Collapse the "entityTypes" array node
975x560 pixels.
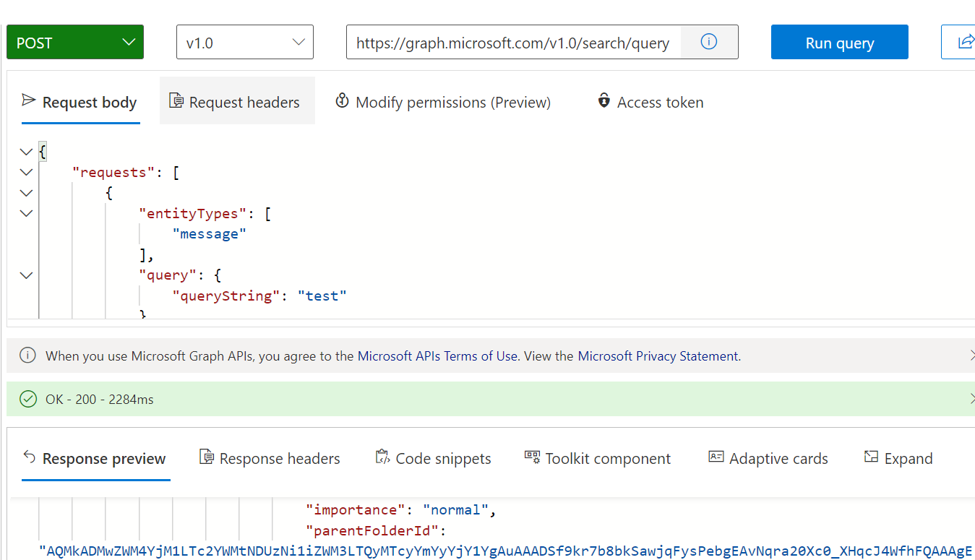27,213
